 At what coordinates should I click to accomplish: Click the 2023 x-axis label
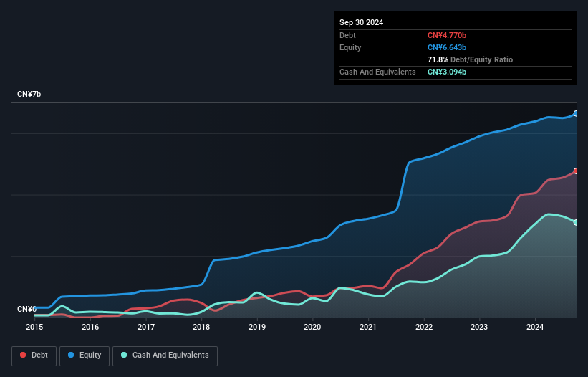click(x=479, y=327)
